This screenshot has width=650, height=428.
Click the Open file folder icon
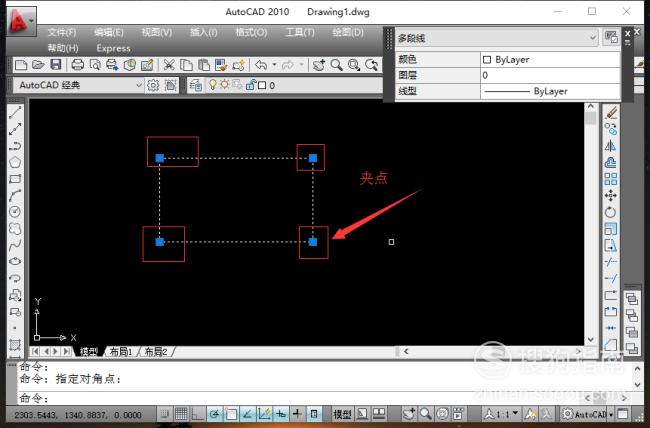38,65
